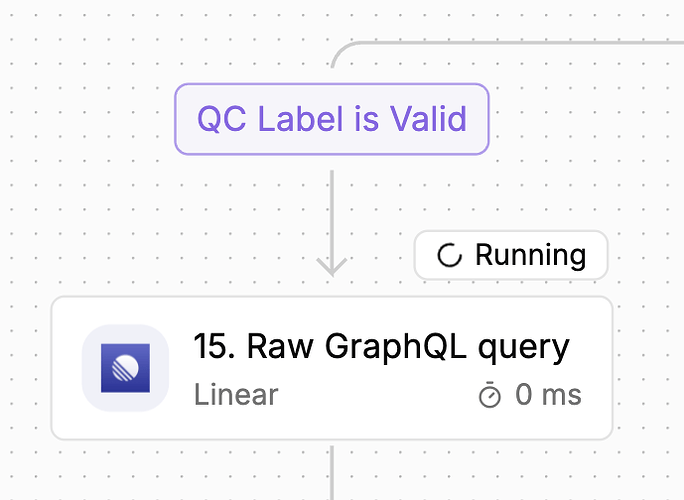Click the stopwatch icon beside 0 ms
This screenshot has height=500, width=684.
489,396
